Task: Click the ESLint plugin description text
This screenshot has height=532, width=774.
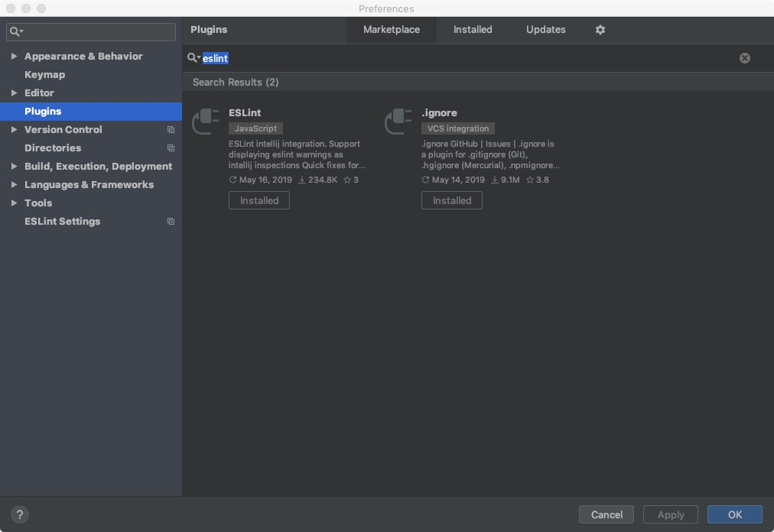Action: (x=297, y=155)
